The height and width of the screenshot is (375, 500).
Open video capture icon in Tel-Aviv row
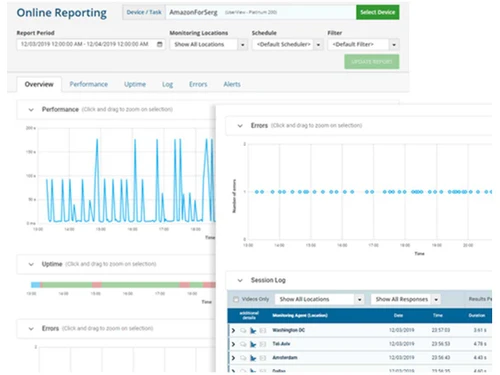click(263, 344)
